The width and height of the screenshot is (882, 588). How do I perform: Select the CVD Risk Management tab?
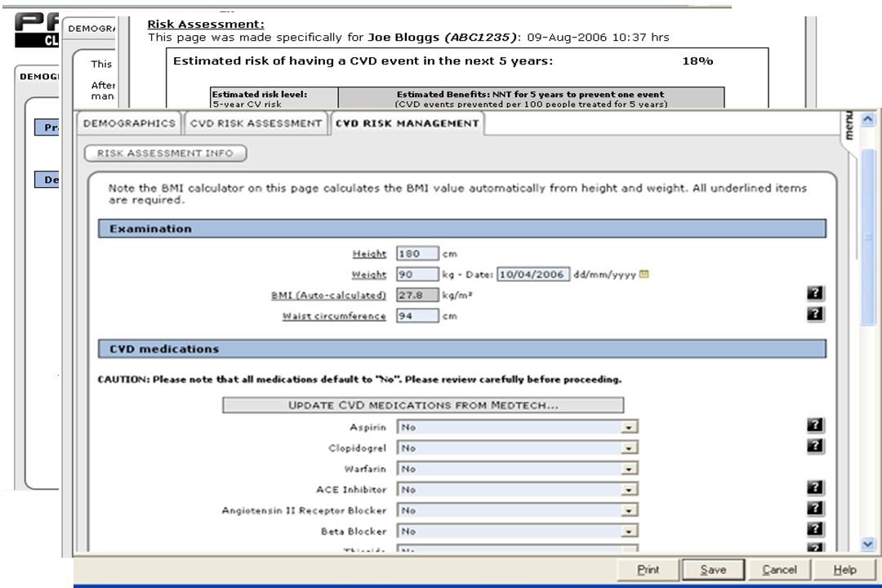tap(408, 123)
